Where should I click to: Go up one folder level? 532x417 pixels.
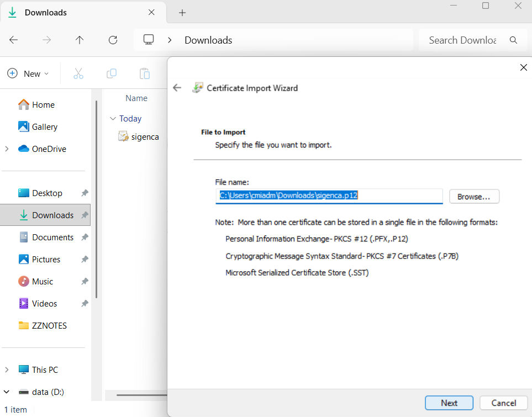80,40
